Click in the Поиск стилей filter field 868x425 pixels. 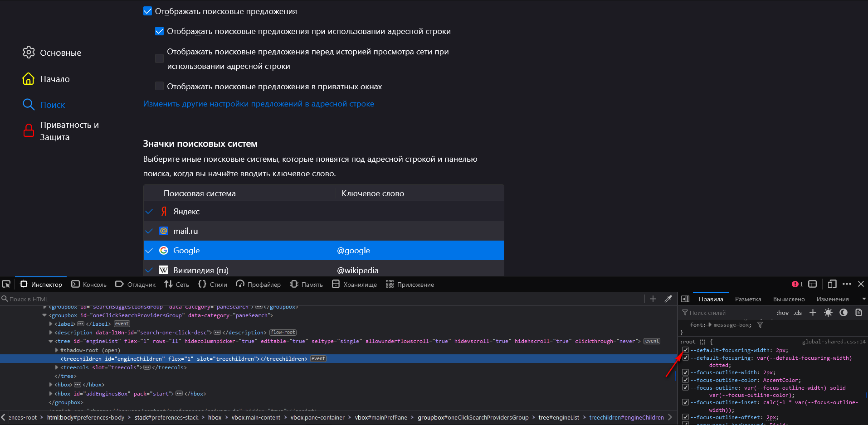pos(726,313)
